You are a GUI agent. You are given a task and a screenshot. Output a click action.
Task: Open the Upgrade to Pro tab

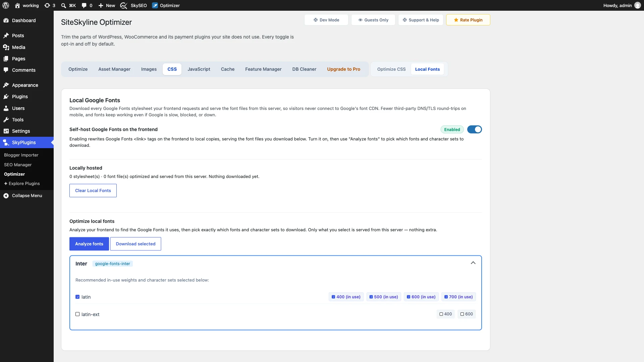point(343,69)
